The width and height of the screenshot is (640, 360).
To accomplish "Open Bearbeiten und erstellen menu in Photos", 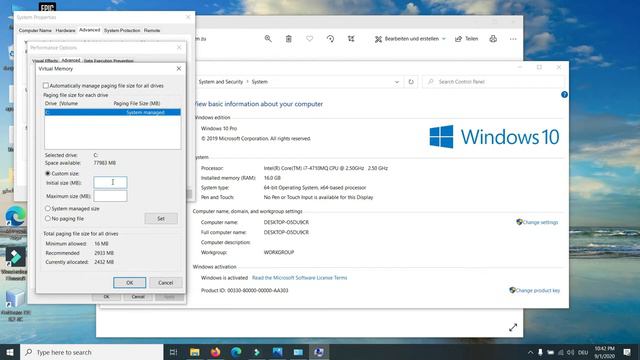I will pos(410,39).
